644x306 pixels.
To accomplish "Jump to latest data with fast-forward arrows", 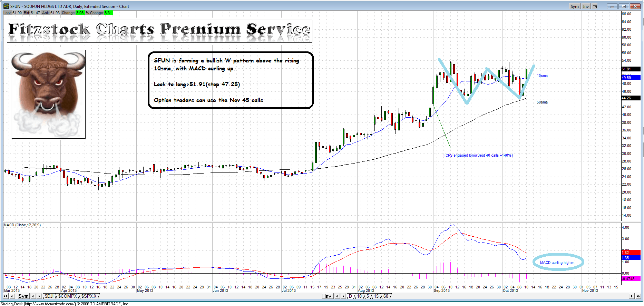I will (x=638, y=296).
